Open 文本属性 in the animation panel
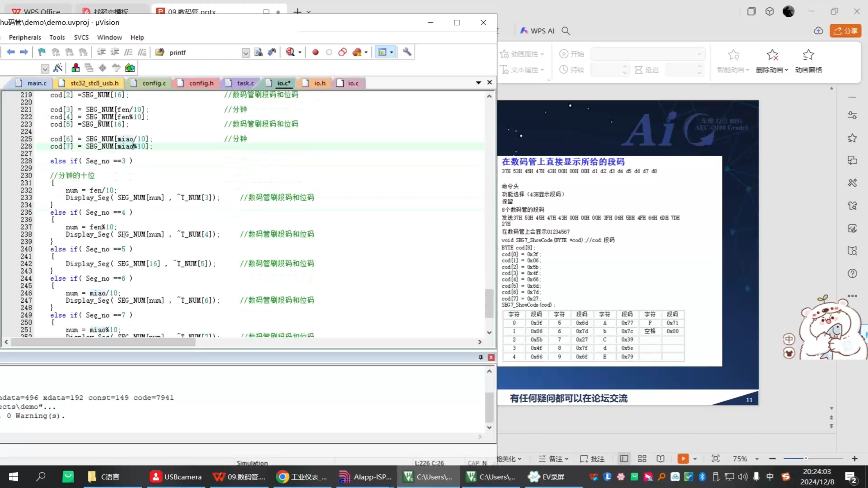The width and height of the screenshot is (868, 488). click(522, 69)
